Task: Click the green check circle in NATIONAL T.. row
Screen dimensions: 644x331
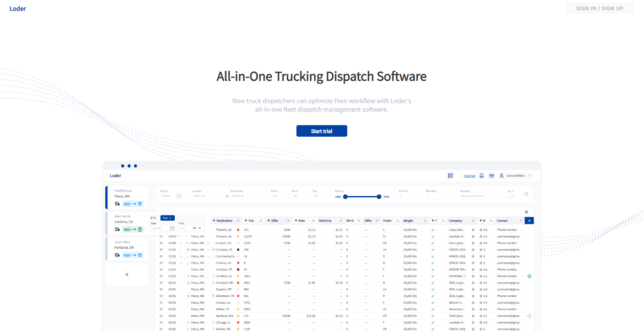Action: click(x=529, y=276)
